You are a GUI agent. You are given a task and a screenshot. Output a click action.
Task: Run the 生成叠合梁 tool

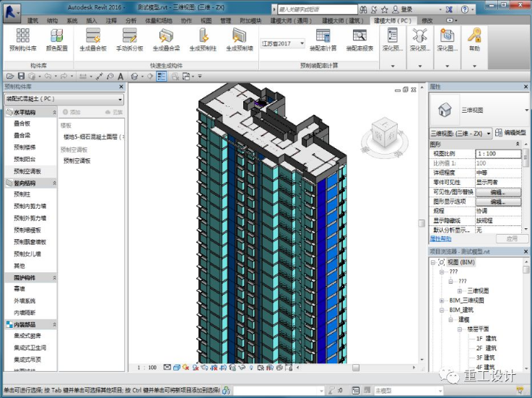point(166,40)
